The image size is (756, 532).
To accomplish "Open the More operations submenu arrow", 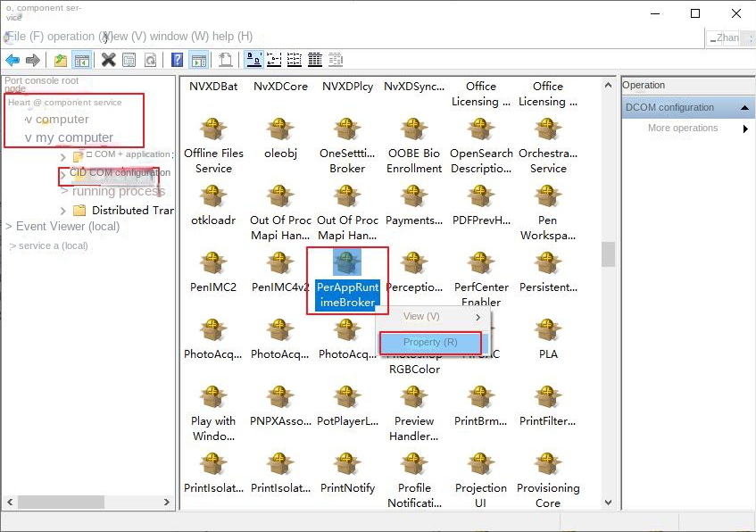I will coord(745,129).
